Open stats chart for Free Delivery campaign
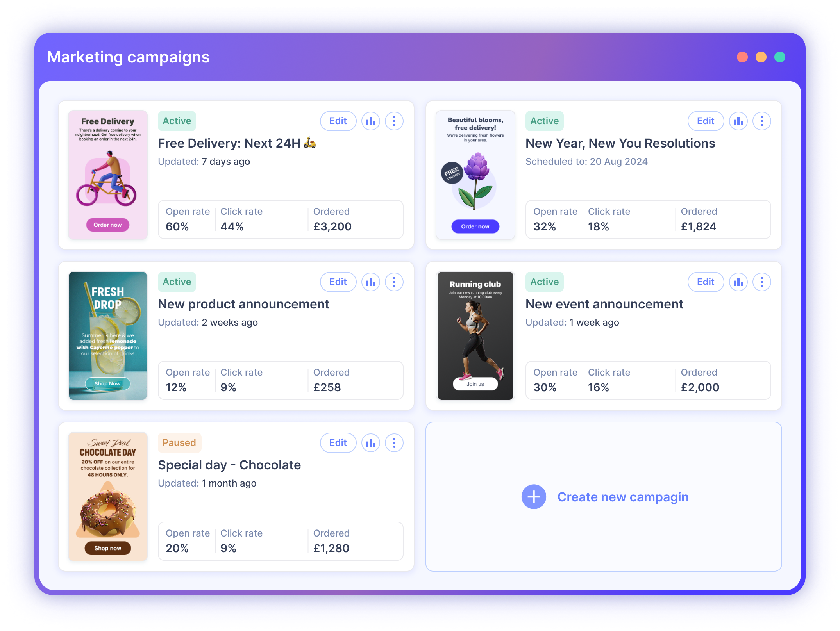840x631 pixels. click(370, 121)
